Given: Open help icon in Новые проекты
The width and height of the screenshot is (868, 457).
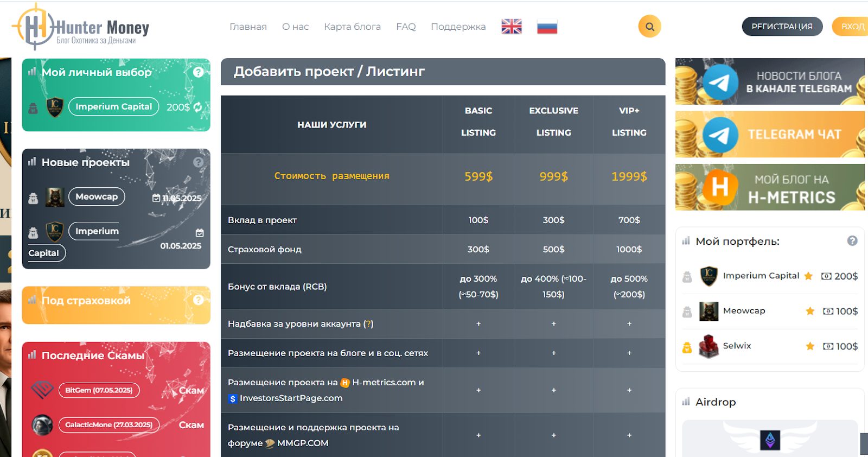Looking at the screenshot, I should [x=199, y=162].
